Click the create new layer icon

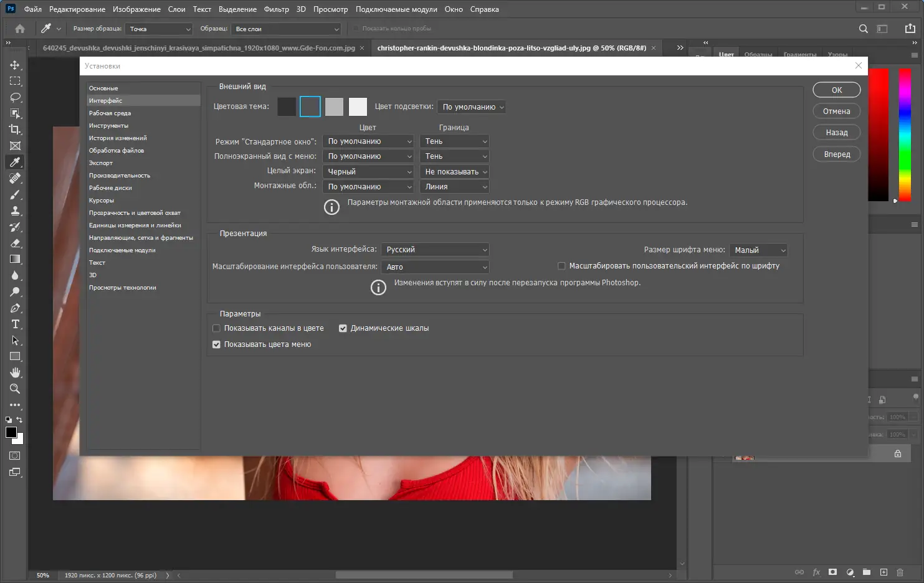coord(884,572)
